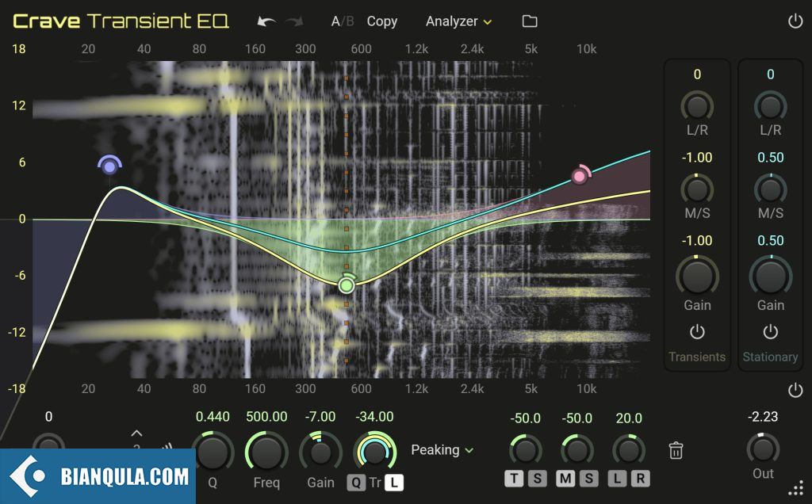Expand the up chevron at bottom left

[x=136, y=433]
